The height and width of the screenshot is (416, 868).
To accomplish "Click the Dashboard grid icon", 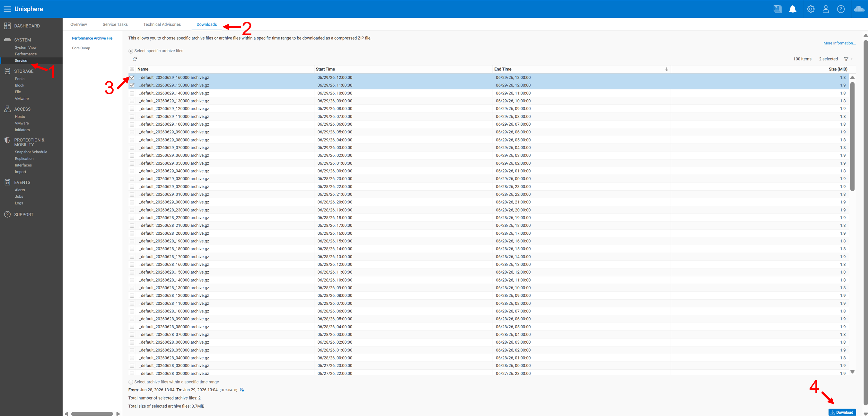I will tap(7, 26).
